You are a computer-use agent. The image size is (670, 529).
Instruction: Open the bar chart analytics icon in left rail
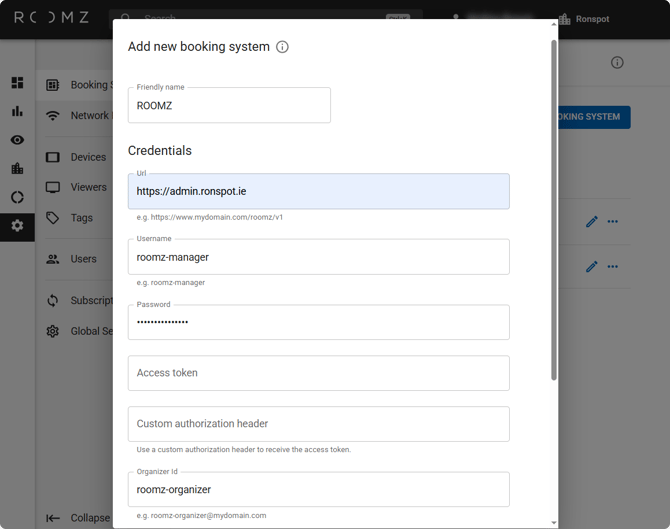click(x=17, y=111)
